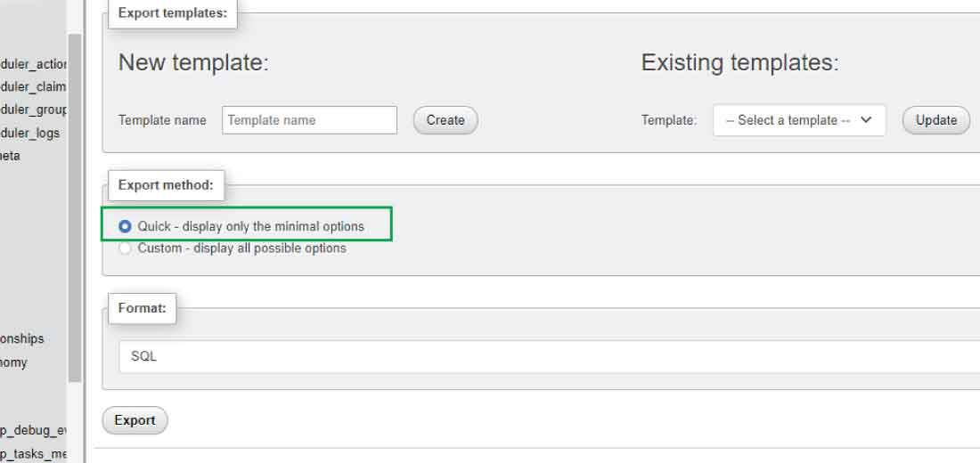Open sidebar table containing 'p_tasks_me'
The width and height of the screenshot is (980, 463).
[34, 454]
